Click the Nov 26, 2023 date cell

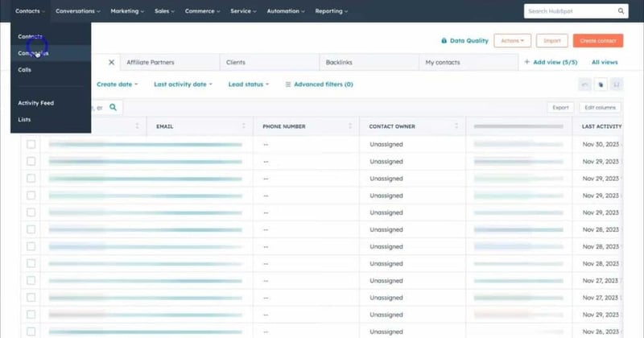(601, 332)
